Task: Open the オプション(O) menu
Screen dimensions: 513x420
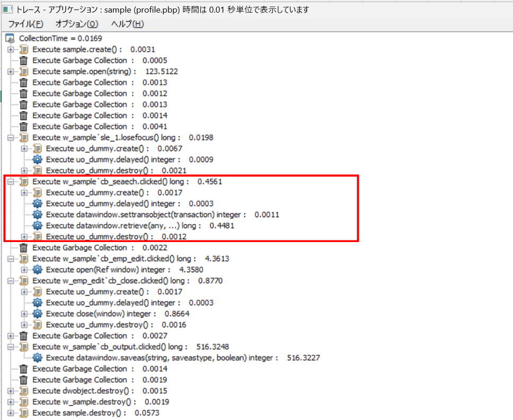Action: tap(76, 24)
